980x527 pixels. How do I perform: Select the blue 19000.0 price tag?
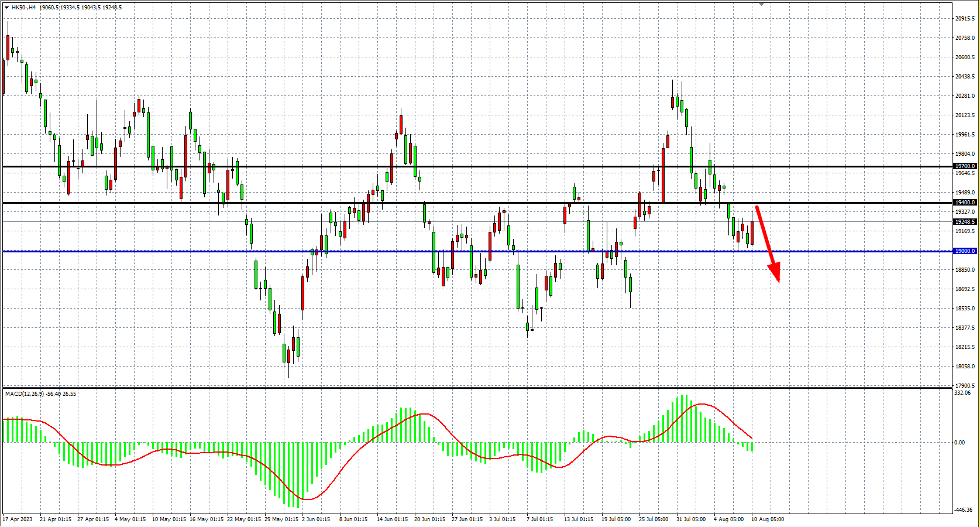(965, 251)
